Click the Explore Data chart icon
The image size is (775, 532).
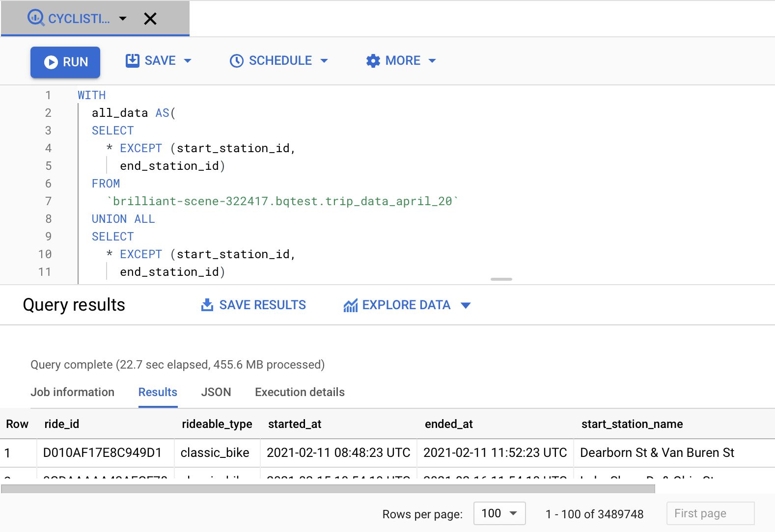[351, 305]
